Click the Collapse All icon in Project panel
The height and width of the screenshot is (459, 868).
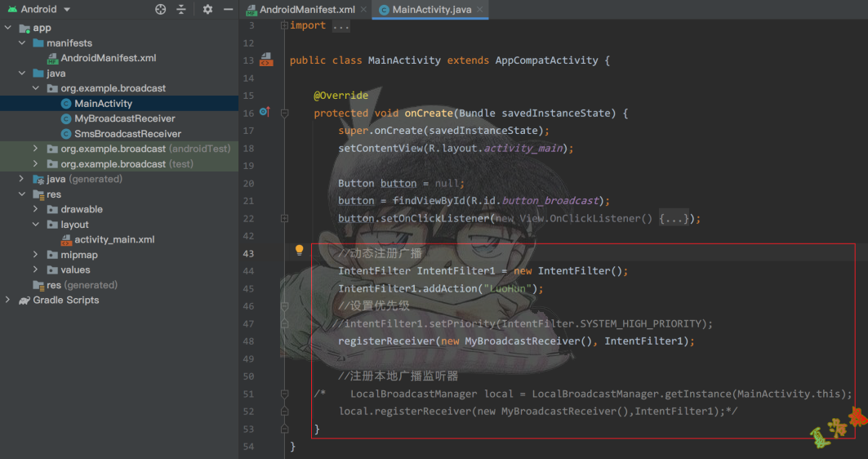click(x=181, y=9)
